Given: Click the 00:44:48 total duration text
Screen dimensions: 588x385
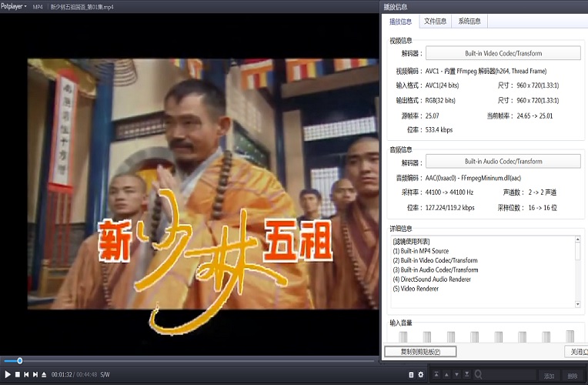Looking at the screenshot, I should coord(87,374).
